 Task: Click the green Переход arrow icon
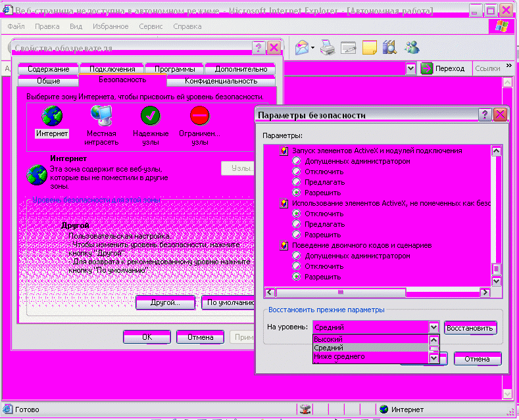tap(426, 68)
